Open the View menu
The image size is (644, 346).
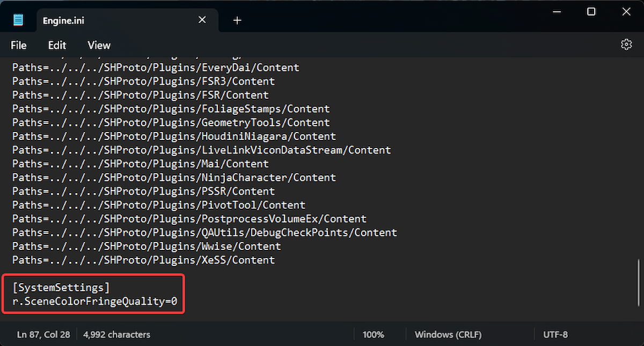coord(99,46)
